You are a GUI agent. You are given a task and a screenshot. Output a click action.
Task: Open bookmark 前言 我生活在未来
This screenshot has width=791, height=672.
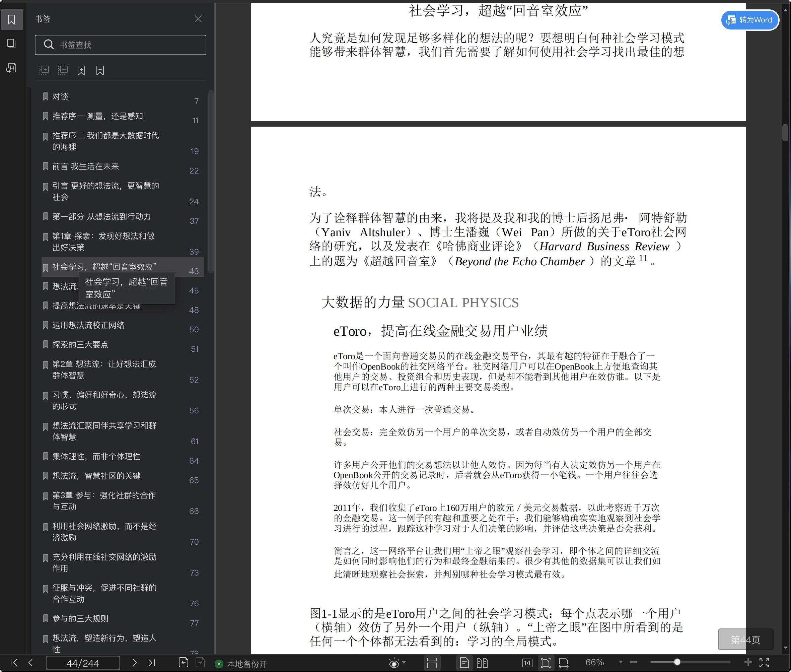point(123,166)
